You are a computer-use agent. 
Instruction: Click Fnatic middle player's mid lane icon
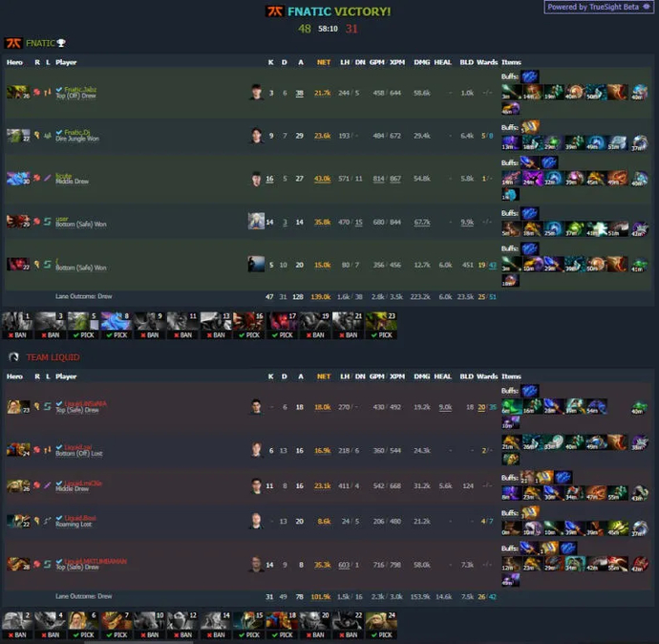click(x=48, y=178)
